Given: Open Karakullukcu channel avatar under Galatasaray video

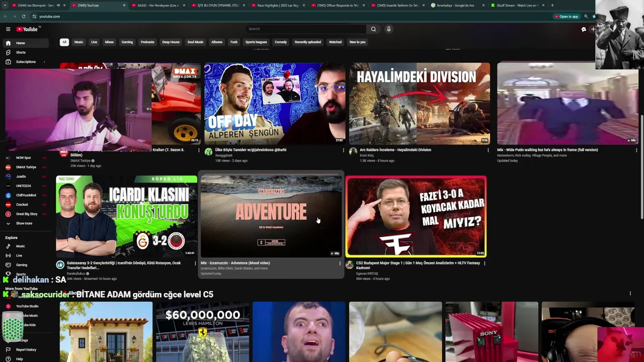Looking at the screenshot, I should click(60, 265).
